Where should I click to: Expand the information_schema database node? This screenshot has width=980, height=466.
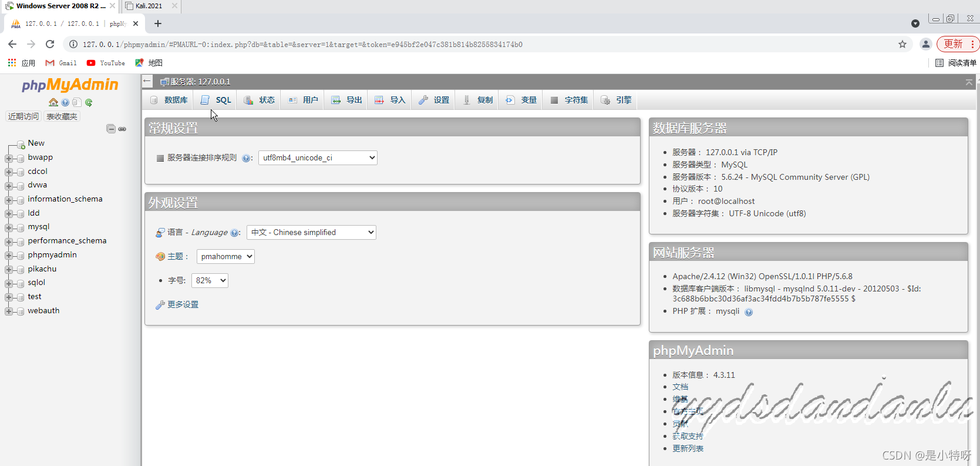pos(9,200)
